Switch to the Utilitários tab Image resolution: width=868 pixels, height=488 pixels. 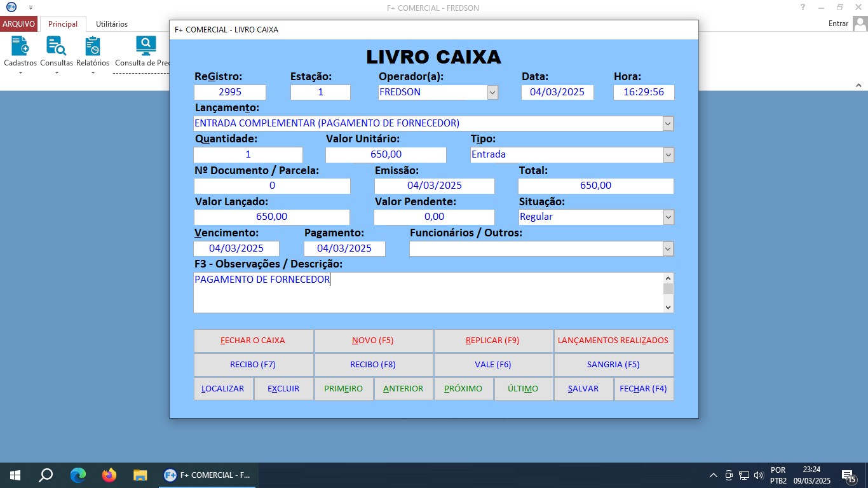(x=112, y=24)
